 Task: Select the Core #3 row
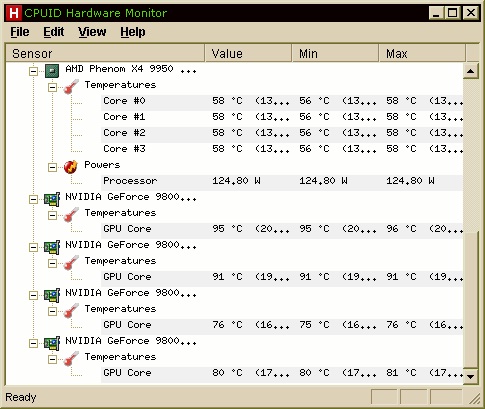(x=282, y=150)
